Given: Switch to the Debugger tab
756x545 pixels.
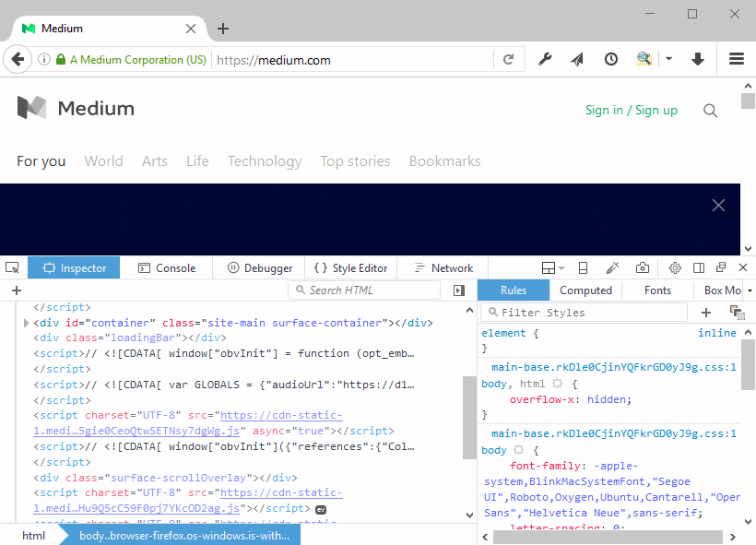Looking at the screenshot, I should (260, 268).
